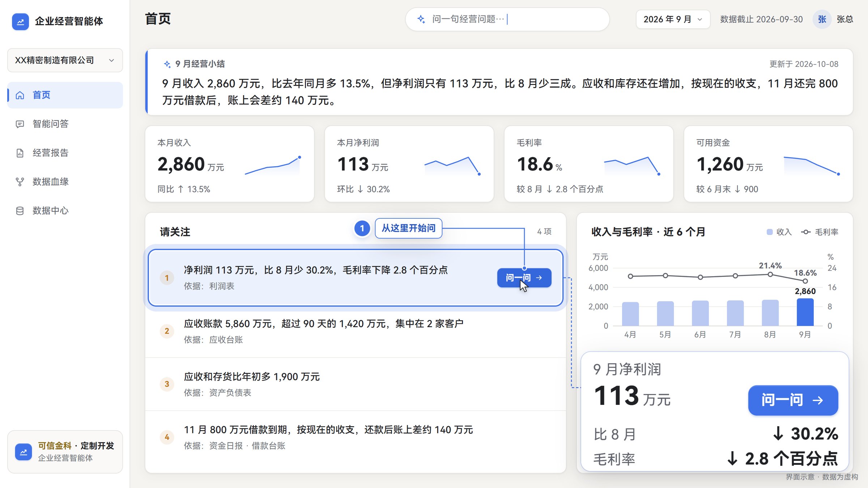Image resolution: width=868 pixels, height=488 pixels.
Task: Select the 11 月 800 万元借款到期 row
Action: (356, 437)
